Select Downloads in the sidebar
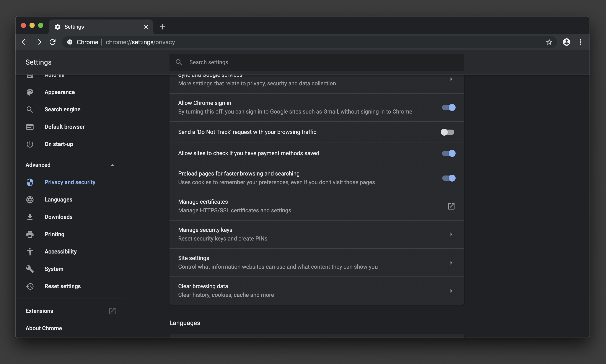Image resolution: width=606 pixels, height=364 pixels. click(58, 217)
